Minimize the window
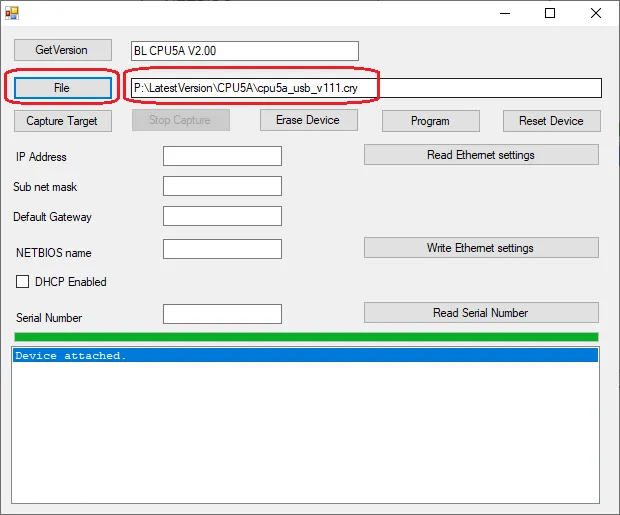The width and height of the screenshot is (620, 515). coord(505,13)
